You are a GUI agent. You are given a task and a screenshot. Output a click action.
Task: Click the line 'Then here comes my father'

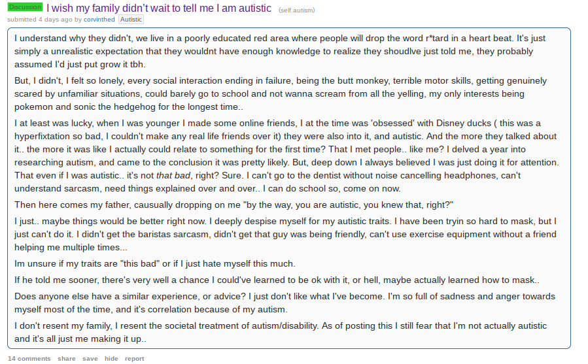[234, 205]
